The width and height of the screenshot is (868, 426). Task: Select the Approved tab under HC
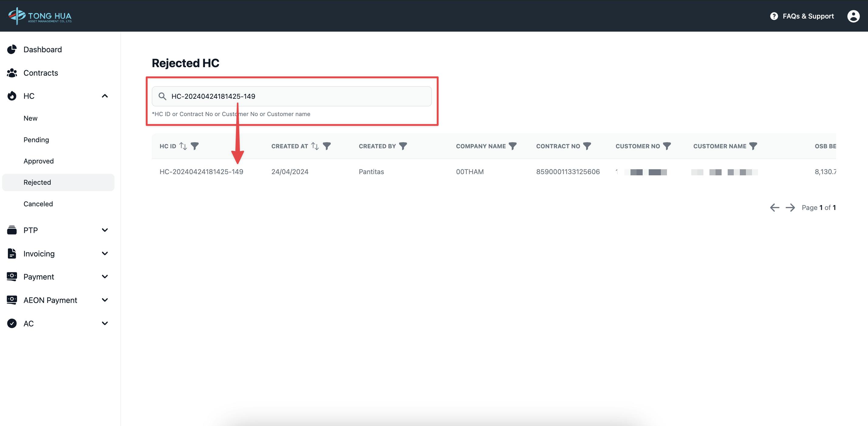pyautogui.click(x=38, y=161)
